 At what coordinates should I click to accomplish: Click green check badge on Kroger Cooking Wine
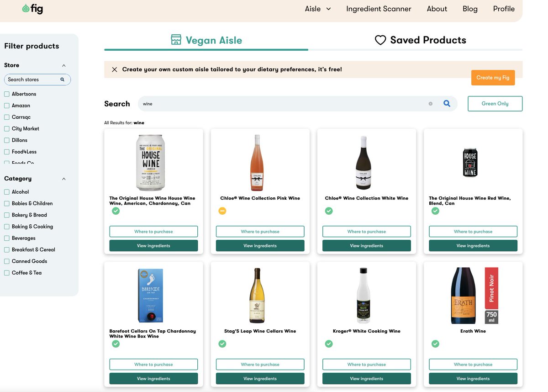(329, 344)
